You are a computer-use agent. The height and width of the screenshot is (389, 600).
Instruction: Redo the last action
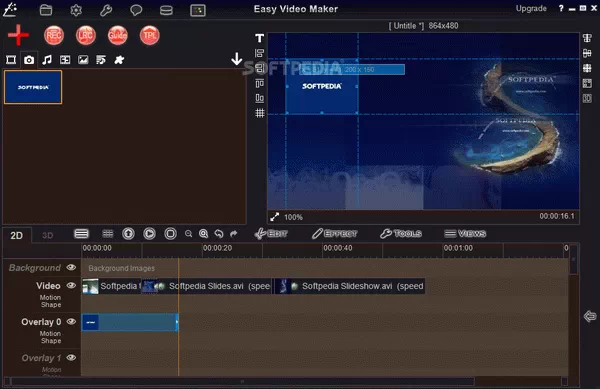[233, 233]
